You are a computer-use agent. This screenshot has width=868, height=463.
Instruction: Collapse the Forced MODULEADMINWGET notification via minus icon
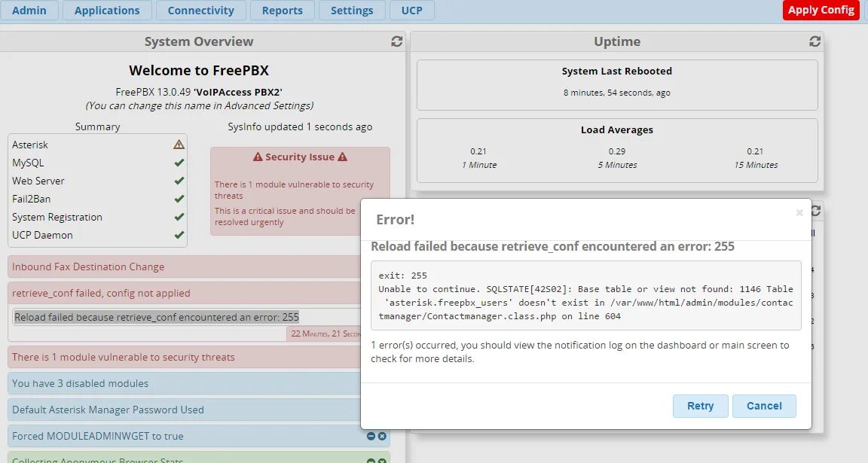pos(371,436)
